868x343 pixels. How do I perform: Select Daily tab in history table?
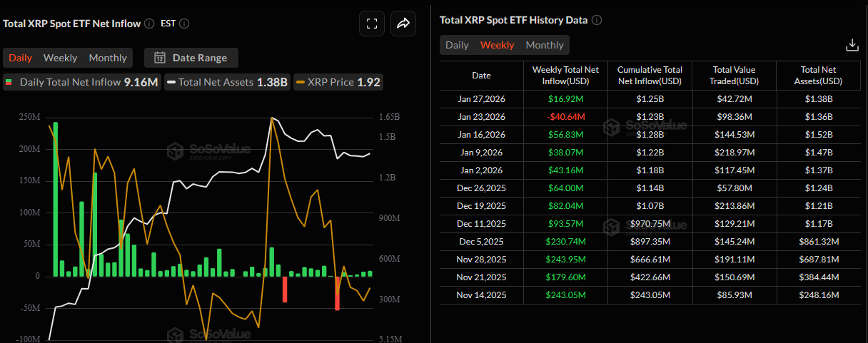click(x=457, y=45)
